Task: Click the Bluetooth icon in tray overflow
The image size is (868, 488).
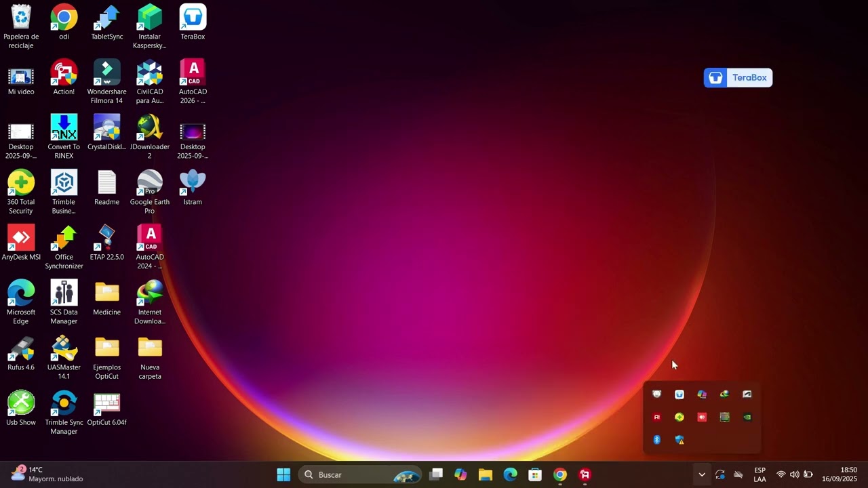Action: click(x=656, y=440)
